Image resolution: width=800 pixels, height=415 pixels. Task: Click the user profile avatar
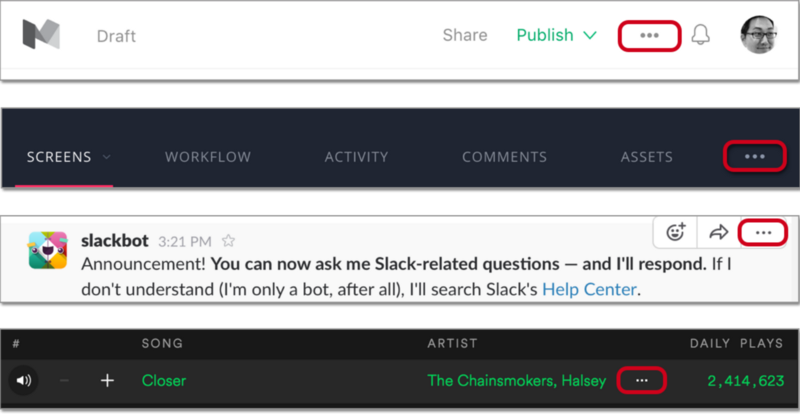760,35
